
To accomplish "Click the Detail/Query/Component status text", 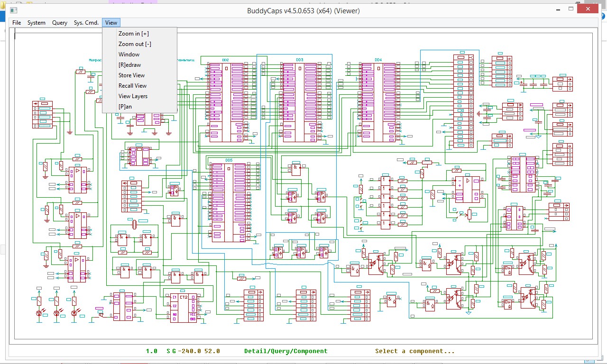I will (x=286, y=351).
